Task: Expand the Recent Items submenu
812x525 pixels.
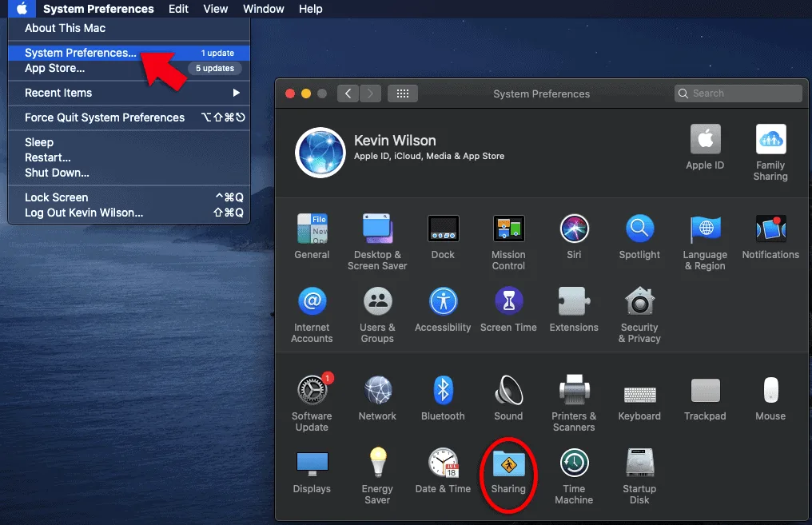Action: (x=129, y=93)
